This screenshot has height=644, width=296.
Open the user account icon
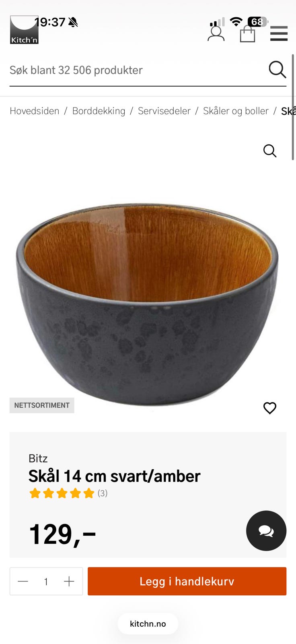[216, 33]
